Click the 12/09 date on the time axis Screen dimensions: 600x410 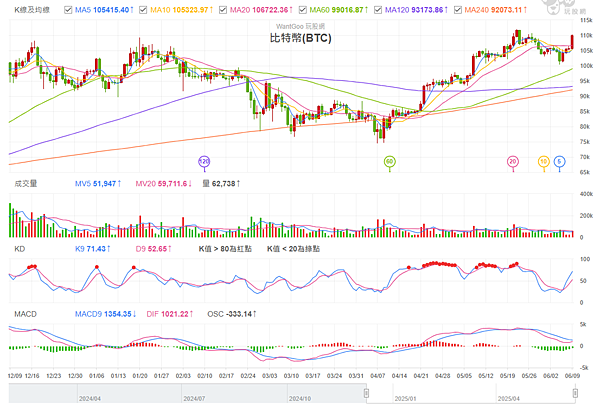[15, 376]
